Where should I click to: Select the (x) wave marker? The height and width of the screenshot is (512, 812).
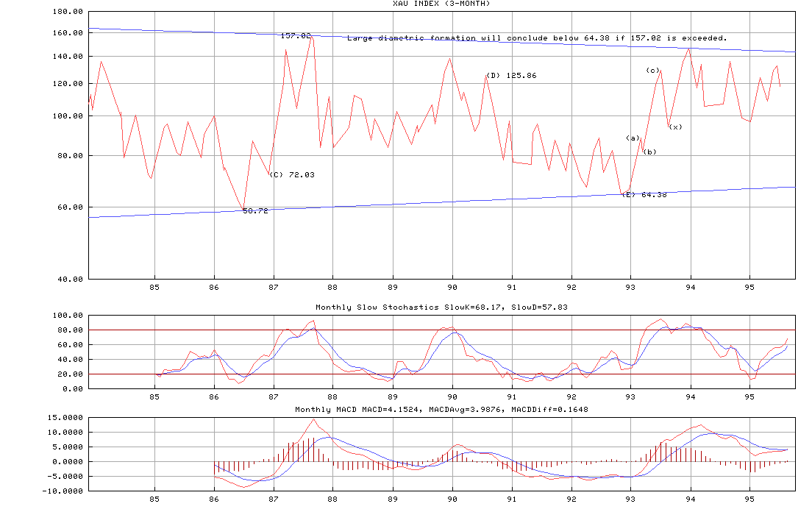point(675,127)
